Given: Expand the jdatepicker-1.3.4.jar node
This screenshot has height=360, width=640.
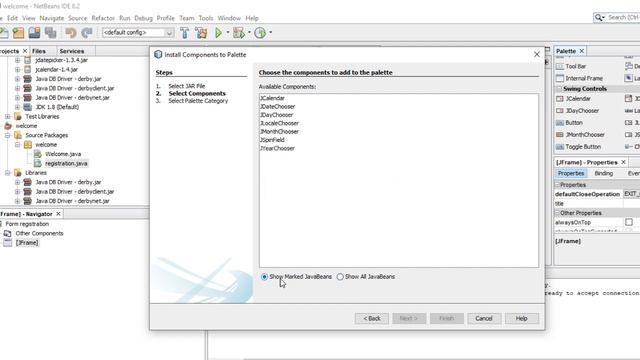Looking at the screenshot, I should point(18,60).
